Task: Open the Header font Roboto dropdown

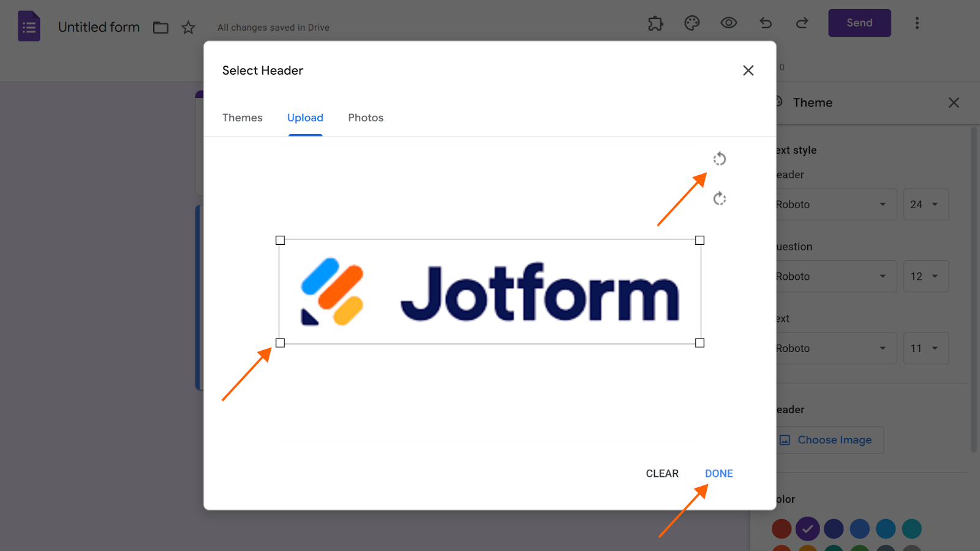Action: [835, 204]
